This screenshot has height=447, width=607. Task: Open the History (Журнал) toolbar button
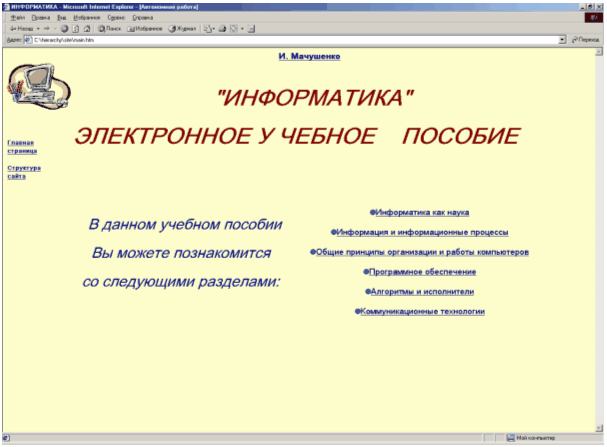click(x=181, y=28)
